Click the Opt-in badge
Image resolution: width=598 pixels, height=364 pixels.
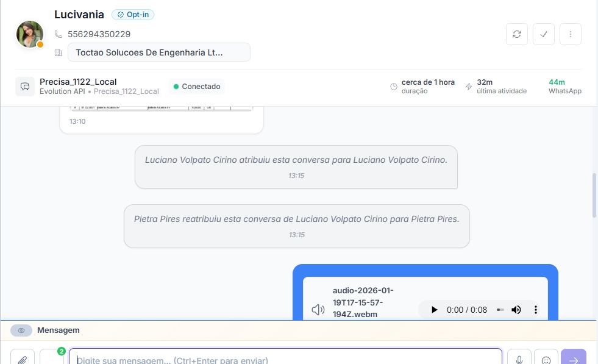pyautogui.click(x=133, y=15)
